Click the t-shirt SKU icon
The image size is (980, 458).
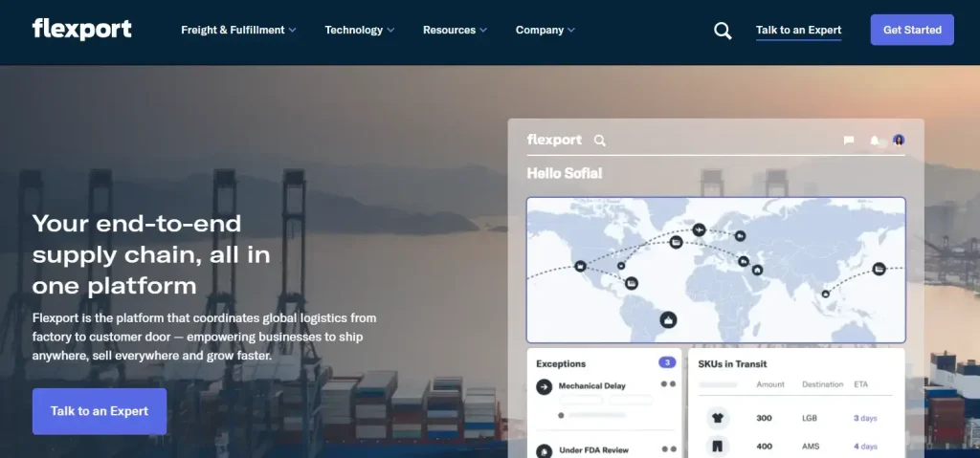(718, 418)
